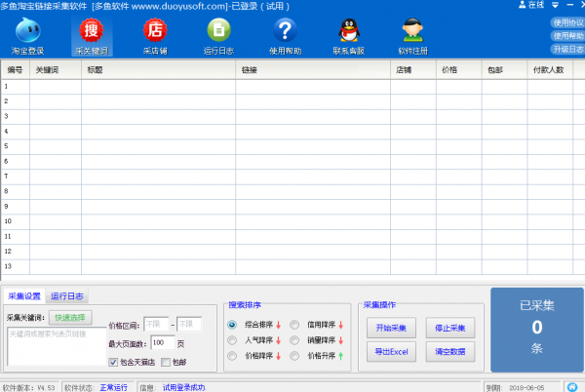
Task: Enable the 包邮 checkbox
Action: click(166, 362)
